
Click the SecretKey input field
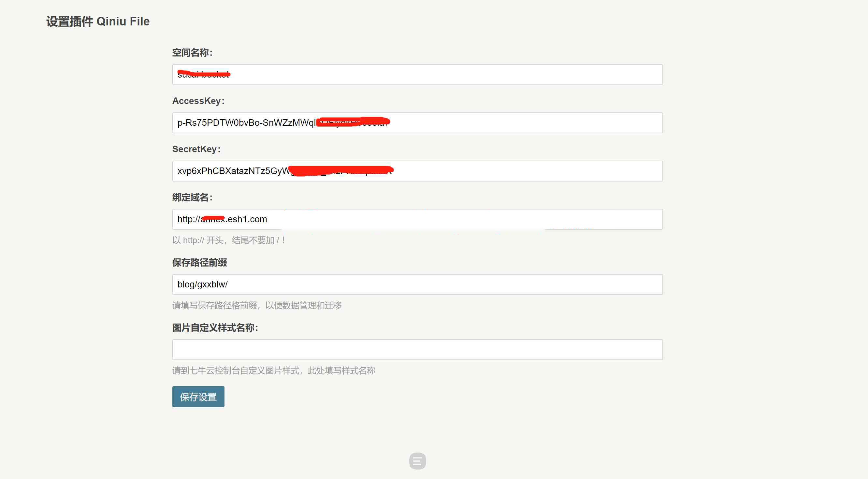[417, 171]
